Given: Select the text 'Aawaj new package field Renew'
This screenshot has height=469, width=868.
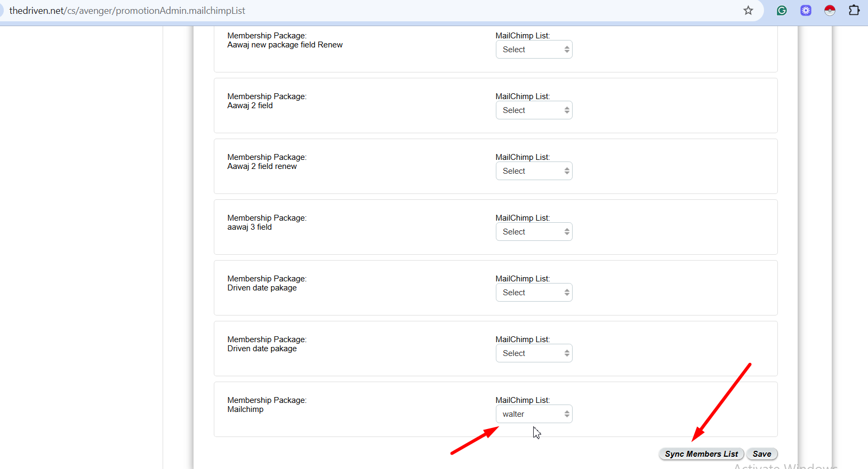Looking at the screenshot, I should 285,45.
